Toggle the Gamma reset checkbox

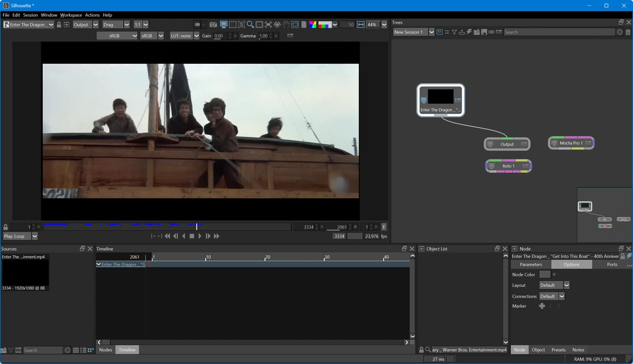pos(275,36)
